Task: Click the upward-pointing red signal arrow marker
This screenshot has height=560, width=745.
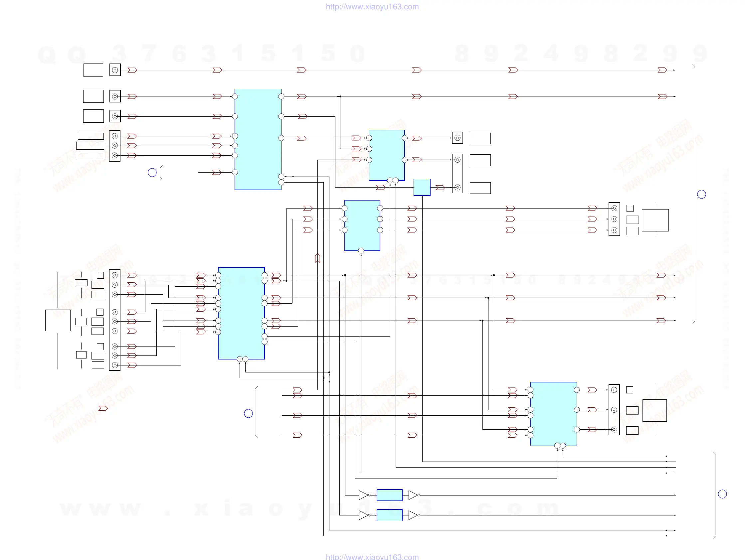Action: coord(317,258)
